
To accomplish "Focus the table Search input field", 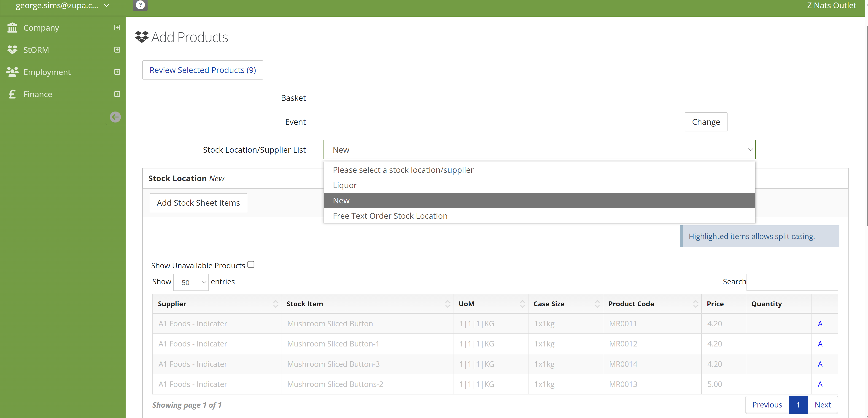I will pos(792,282).
